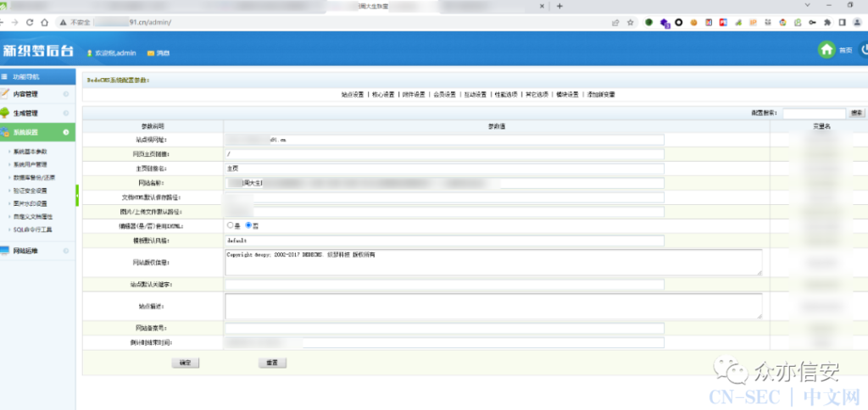The image size is (868, 410).
Task: Switch to the 站点设置 tab
Action: point(352,95)
